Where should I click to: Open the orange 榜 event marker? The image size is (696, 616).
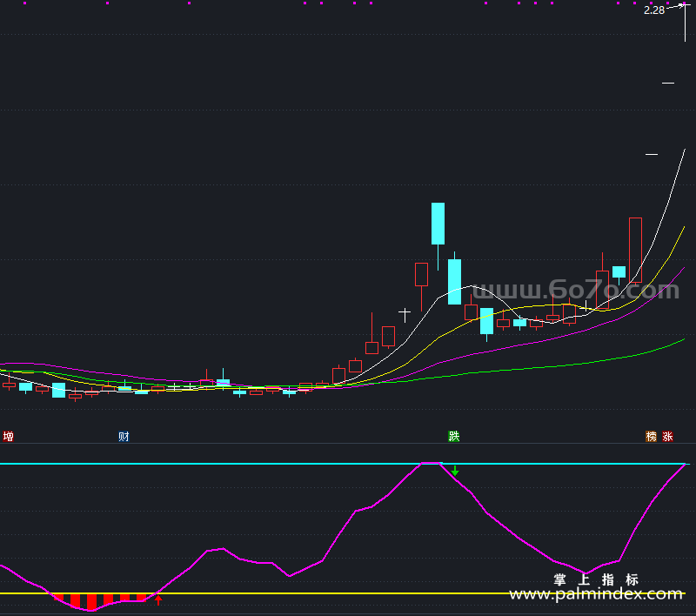click(x=651, y=436)
